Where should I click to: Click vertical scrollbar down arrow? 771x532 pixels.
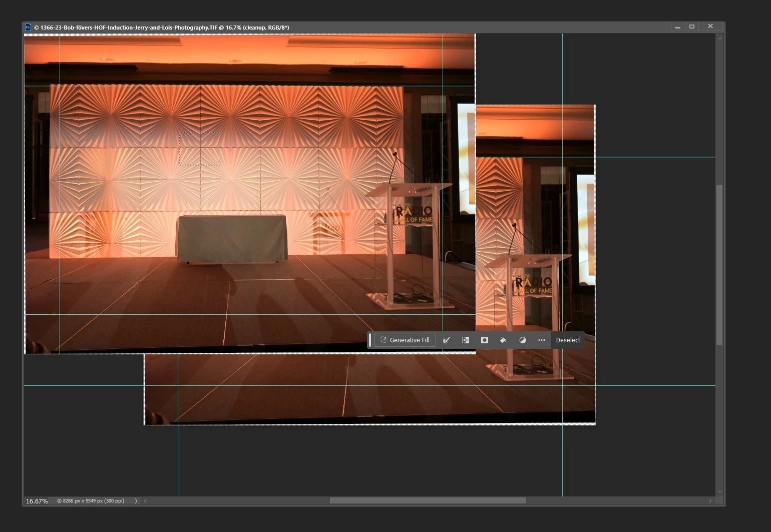click(719, 491)
